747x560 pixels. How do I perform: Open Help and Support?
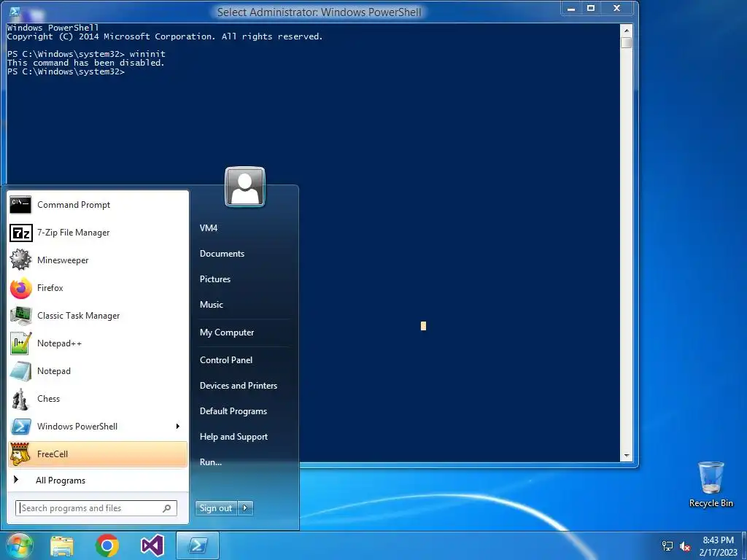[x=234, y=437]
